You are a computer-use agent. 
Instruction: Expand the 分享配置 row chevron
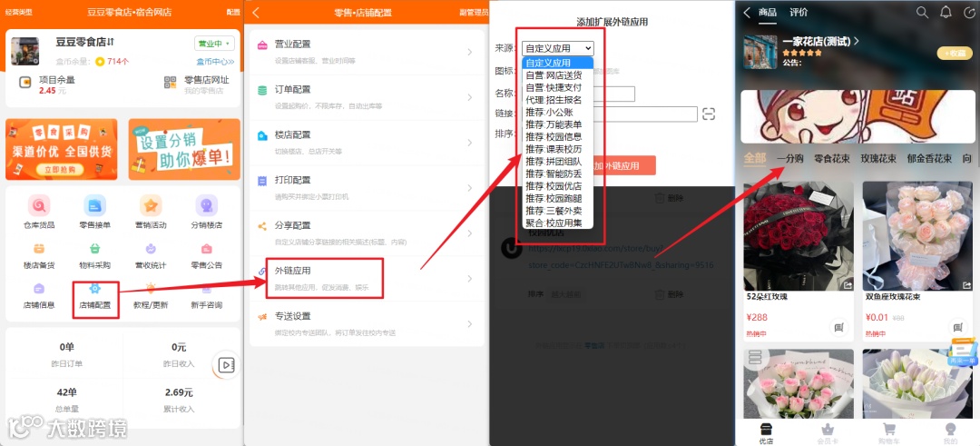tap(469, 233)
